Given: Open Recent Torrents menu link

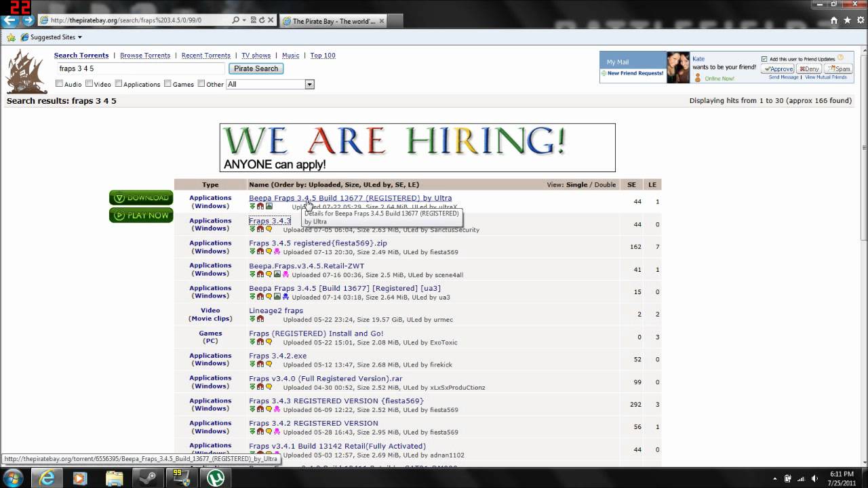Looking at the screenshot, I should [x=206, y=56].
